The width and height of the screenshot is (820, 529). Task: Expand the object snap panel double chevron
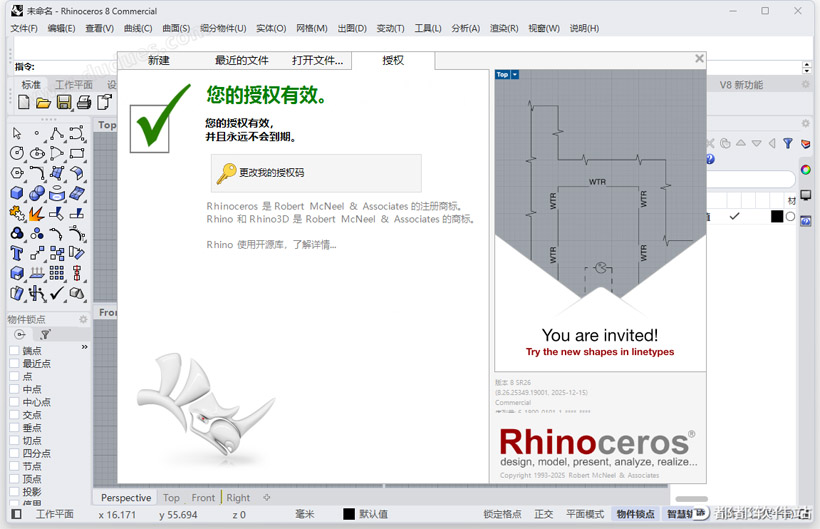[x=85, y=347]
